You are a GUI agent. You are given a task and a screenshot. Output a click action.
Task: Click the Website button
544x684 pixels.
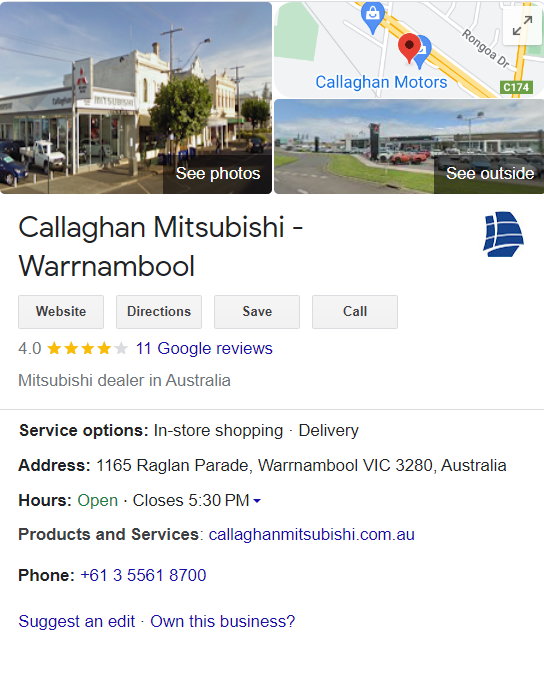(61, 312)
